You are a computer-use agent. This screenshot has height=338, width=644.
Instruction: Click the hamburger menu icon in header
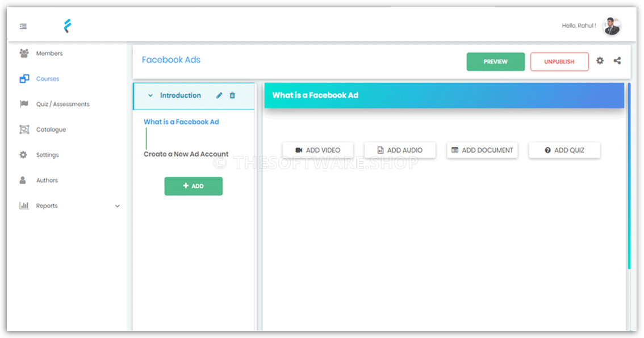[23, 26]
